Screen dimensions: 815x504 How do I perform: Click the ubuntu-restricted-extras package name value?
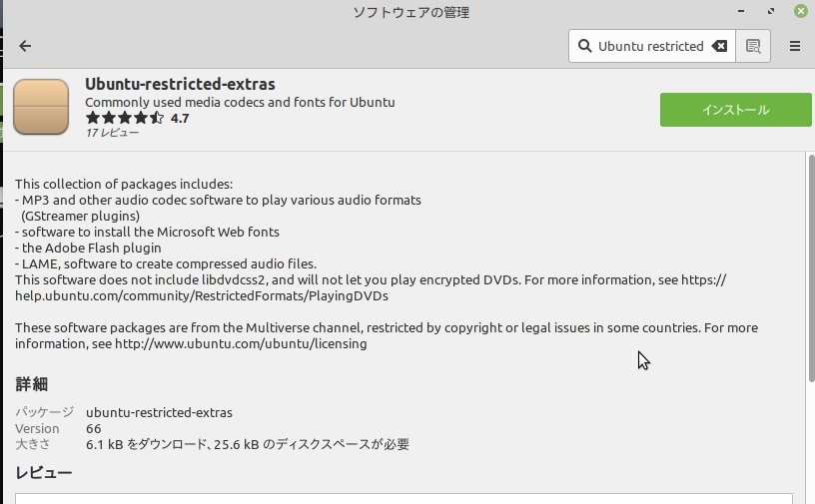(x=159, y=412)
